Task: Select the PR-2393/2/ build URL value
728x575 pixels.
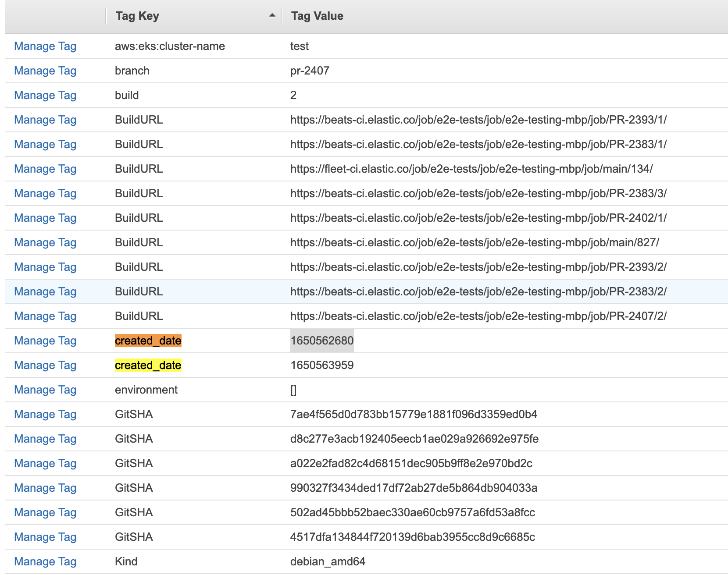Action: pyautogui.click(x=478, y=267)
